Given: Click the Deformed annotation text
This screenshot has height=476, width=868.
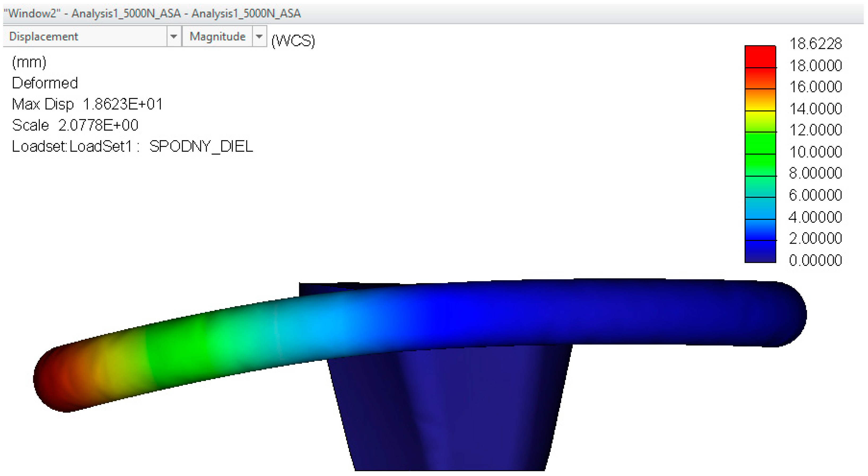Looking at the screenshot, I should [x=45, y=83].
